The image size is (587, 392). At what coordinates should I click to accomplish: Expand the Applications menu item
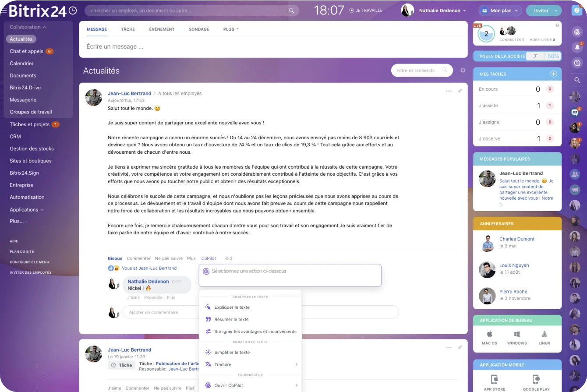click(27, 209)
